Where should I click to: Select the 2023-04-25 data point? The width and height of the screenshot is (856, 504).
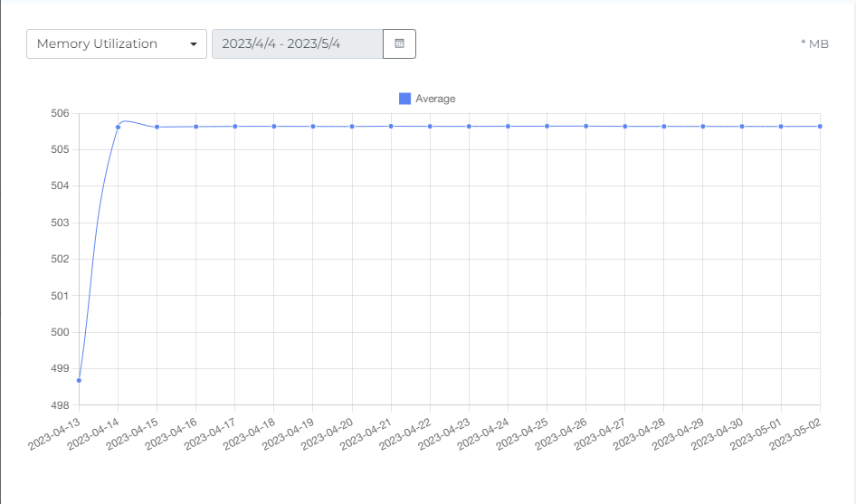click(x=547, y=126)
